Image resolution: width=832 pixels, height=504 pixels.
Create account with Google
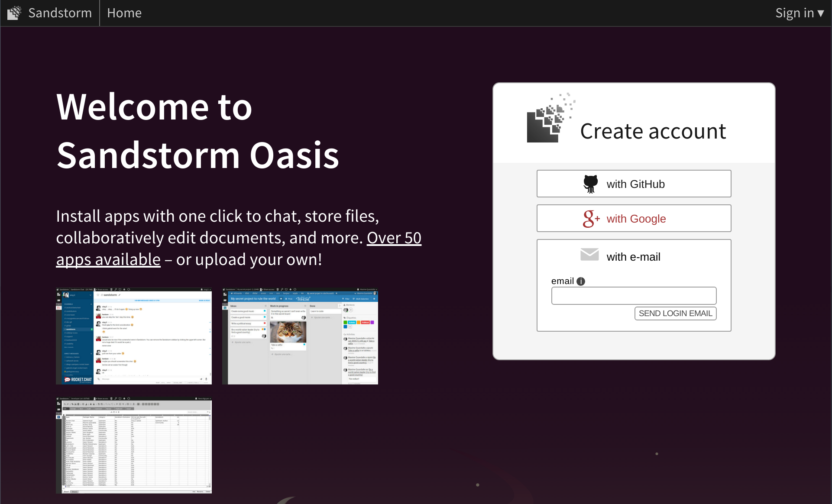point(634,218)
